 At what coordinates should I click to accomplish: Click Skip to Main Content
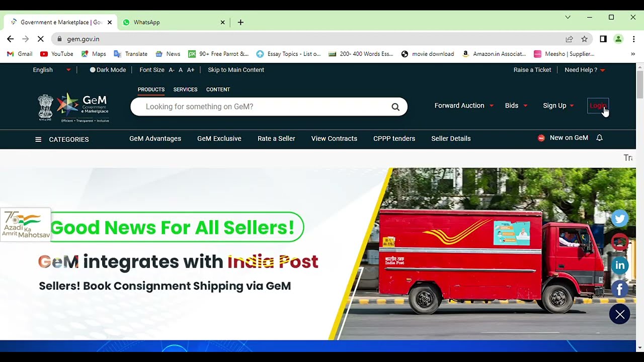[x=236, y=70]
